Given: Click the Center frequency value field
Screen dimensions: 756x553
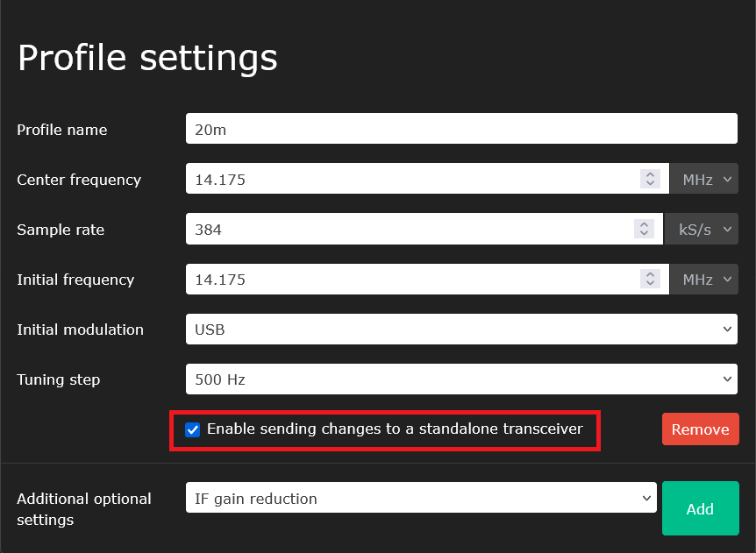Looking at the screenshot, I should 412,180.
